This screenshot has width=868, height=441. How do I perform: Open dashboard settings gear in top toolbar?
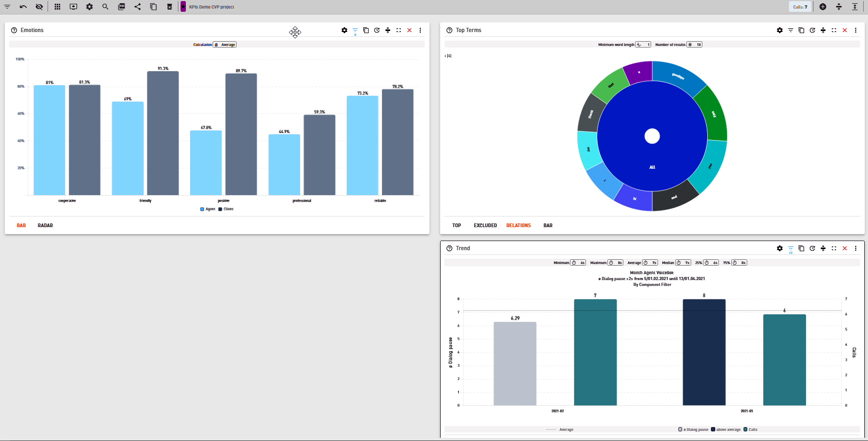pyautogui.click(x=89, y=7)
